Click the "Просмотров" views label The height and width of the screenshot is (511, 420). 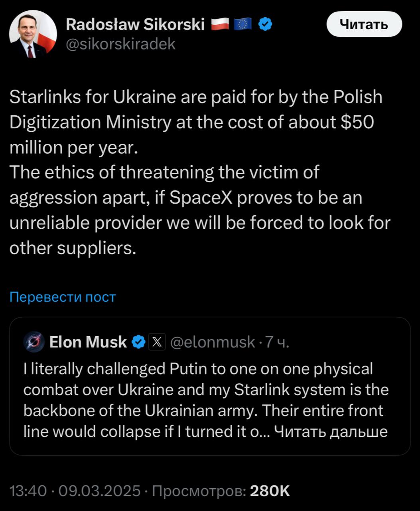pos(199,491)
